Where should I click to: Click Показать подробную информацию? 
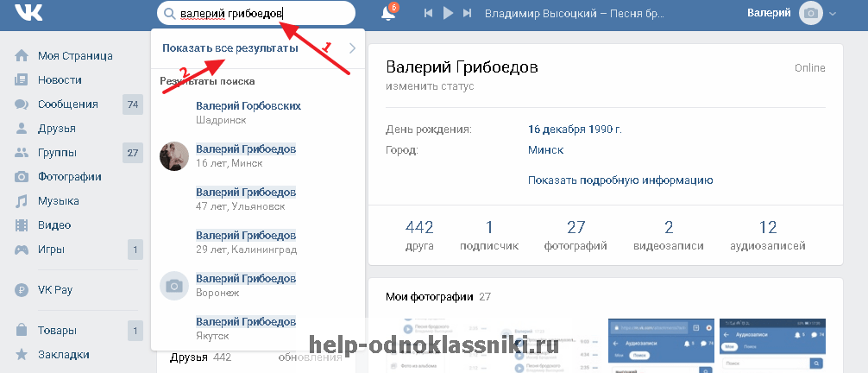coord(620,180)
